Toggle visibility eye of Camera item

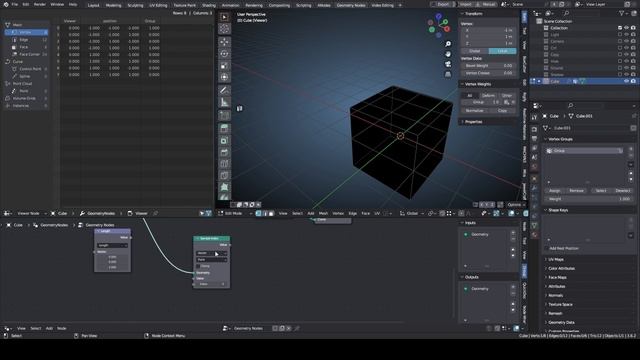pyautogui.click(x=627, y=41)
